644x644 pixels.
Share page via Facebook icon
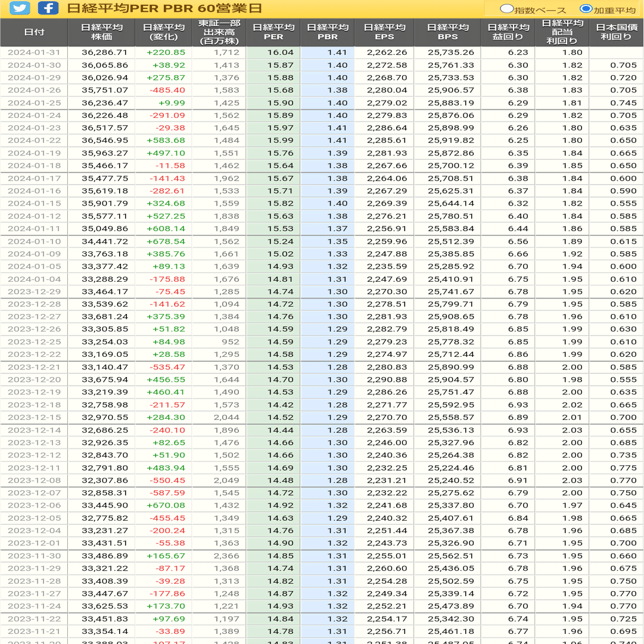point(48,8)
